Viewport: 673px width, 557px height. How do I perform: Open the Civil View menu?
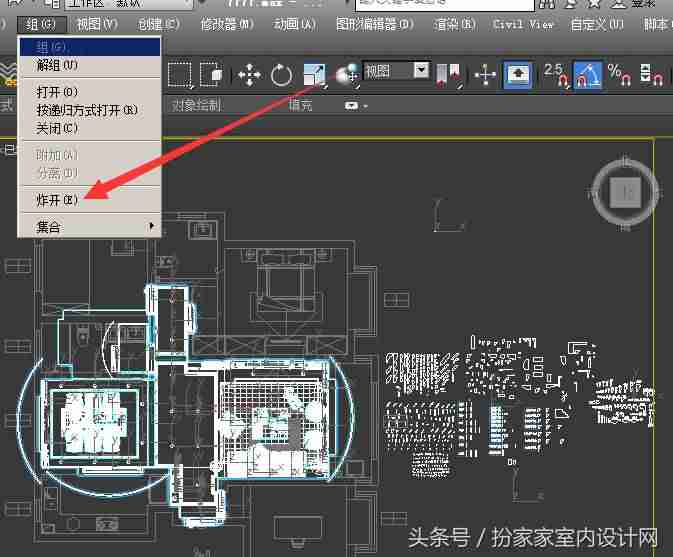point(523,24)
